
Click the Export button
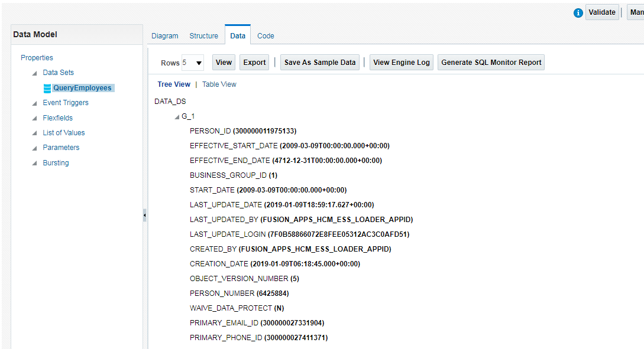(x=254, y=63)
